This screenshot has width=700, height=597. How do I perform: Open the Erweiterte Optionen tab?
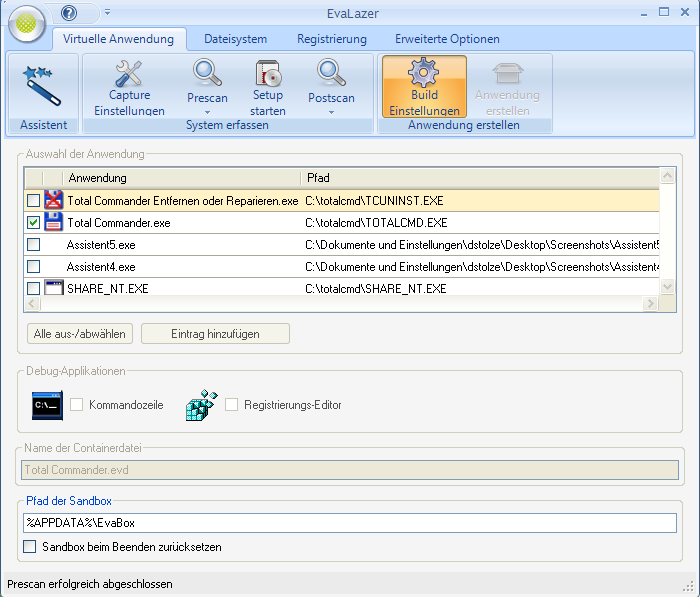tap(447, 39)
